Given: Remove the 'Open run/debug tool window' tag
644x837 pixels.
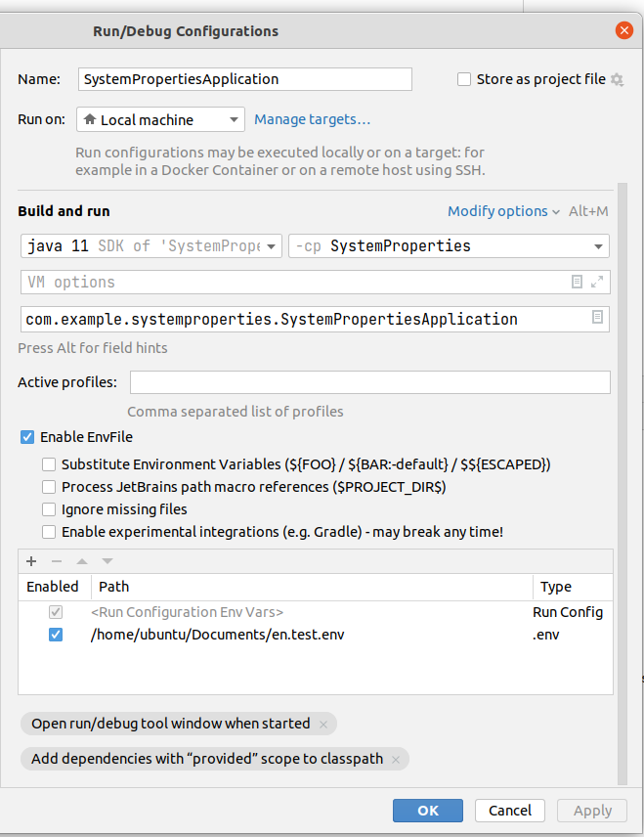Looking at the screenshot, I should 324,725.
